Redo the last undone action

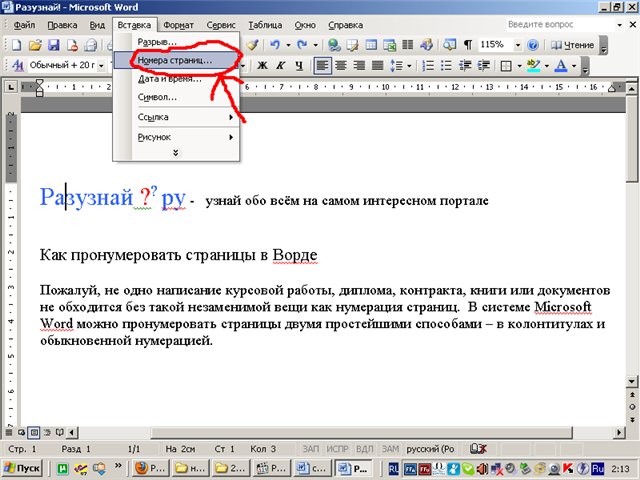point(302,45)
